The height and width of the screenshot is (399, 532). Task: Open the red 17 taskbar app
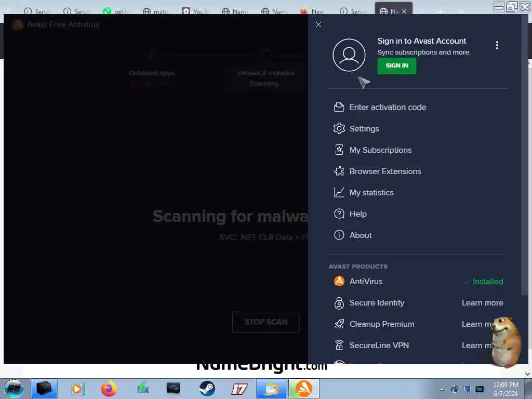click(x=239, y=389)
